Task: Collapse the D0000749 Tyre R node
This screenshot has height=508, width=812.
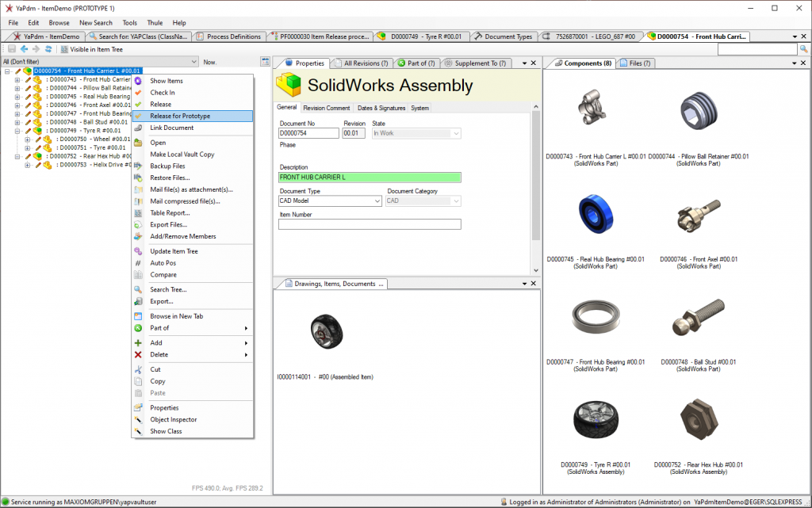Action: coord(17,131)
